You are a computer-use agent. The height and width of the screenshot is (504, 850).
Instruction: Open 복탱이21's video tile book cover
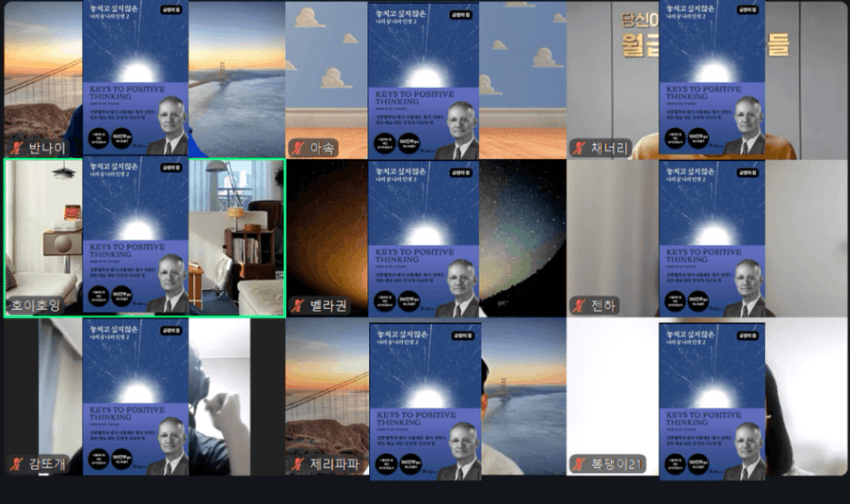point(712,402)
